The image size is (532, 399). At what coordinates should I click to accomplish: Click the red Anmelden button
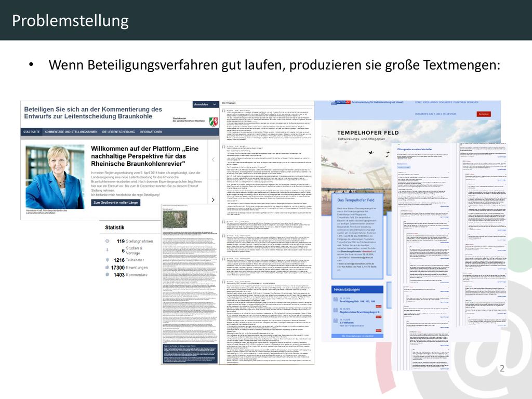(x=484, y=114)
